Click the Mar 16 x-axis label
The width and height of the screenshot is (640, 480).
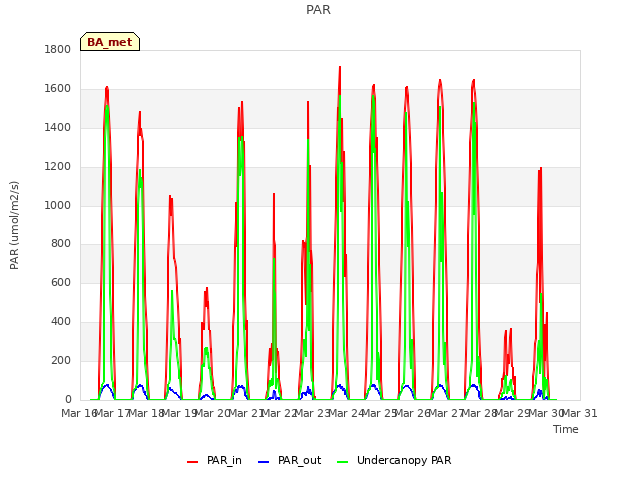(79, 413)
